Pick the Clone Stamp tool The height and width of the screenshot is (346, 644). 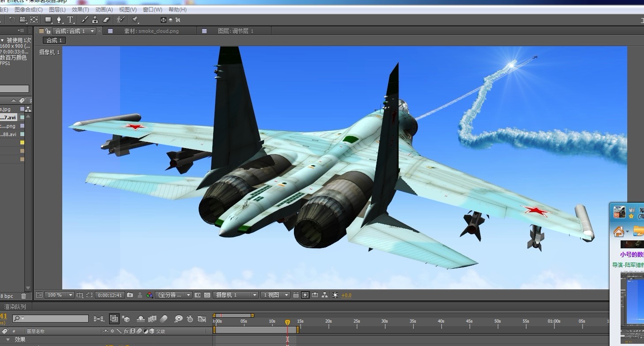95,20
